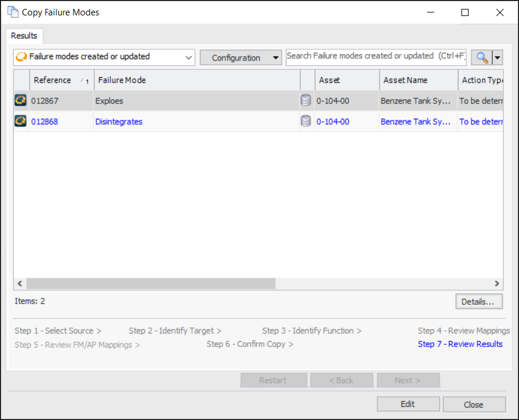Screen dimensions: 519x420
Task: Click the Copy Failure Modes title bar icon
Action: tap(12, 12)
